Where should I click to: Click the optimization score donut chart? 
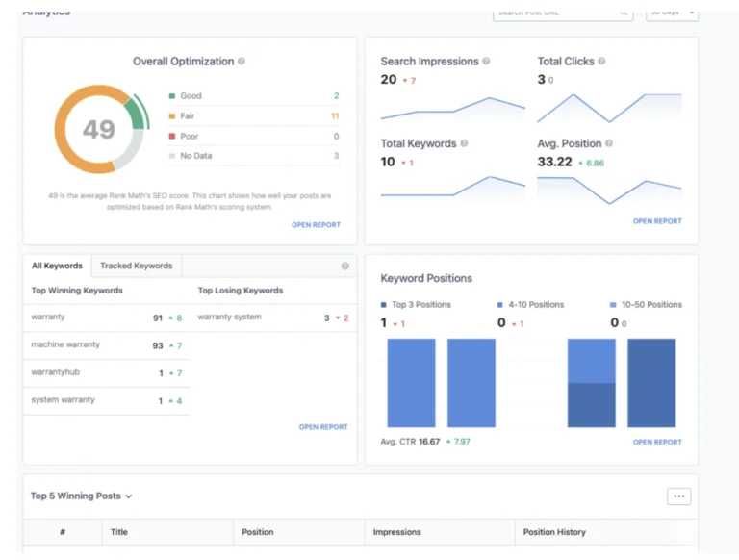point(98,129)
